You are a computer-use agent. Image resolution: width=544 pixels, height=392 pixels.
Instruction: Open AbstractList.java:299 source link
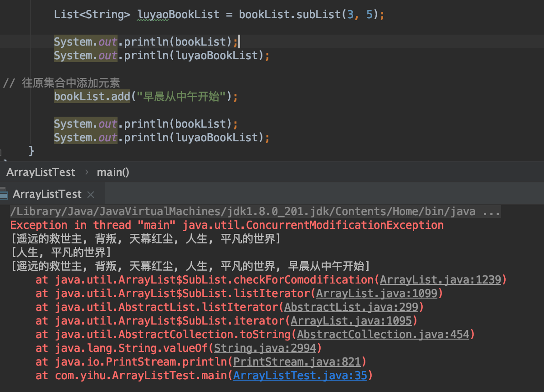point(351,307)
